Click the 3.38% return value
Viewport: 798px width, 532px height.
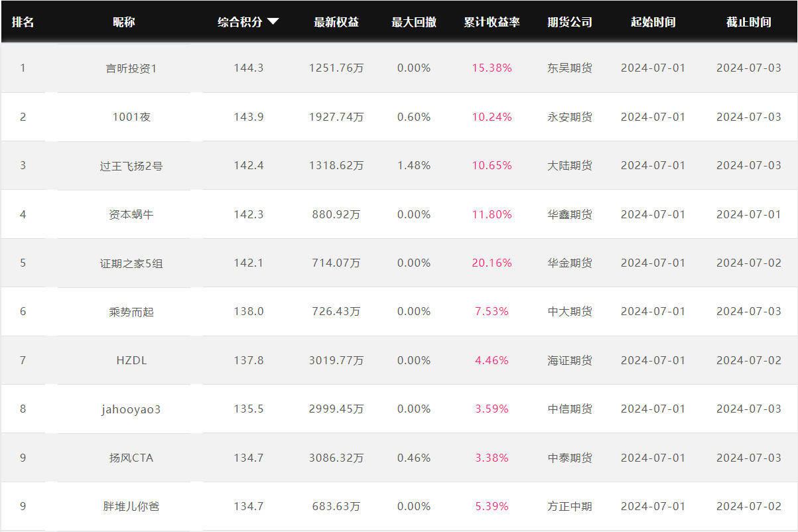492,458
